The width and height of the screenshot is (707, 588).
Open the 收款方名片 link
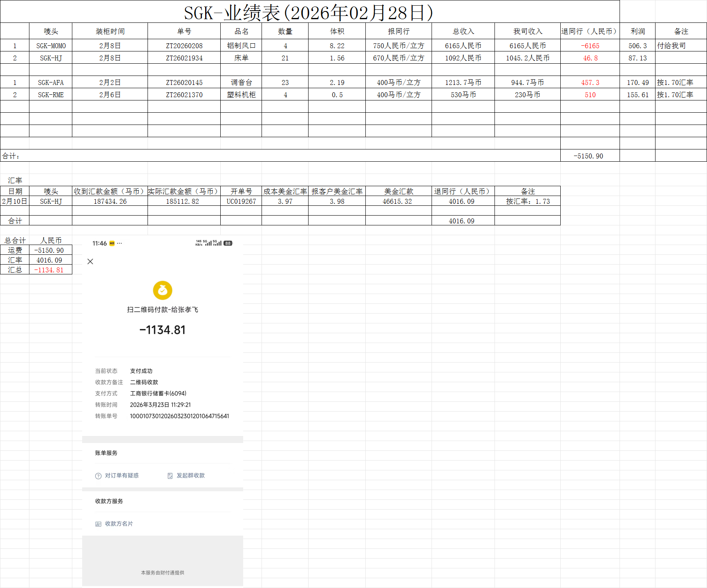(x=119, y=524)
